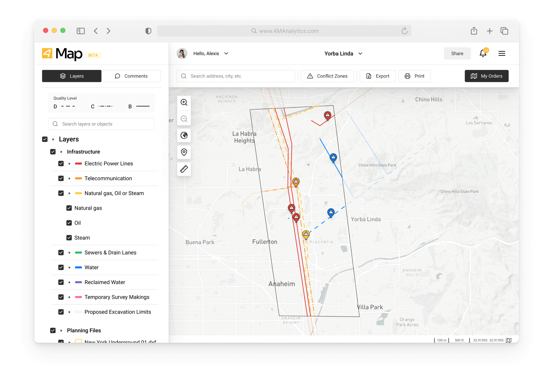
Task: Disable the Water layer checkbox
Action: 61,267
